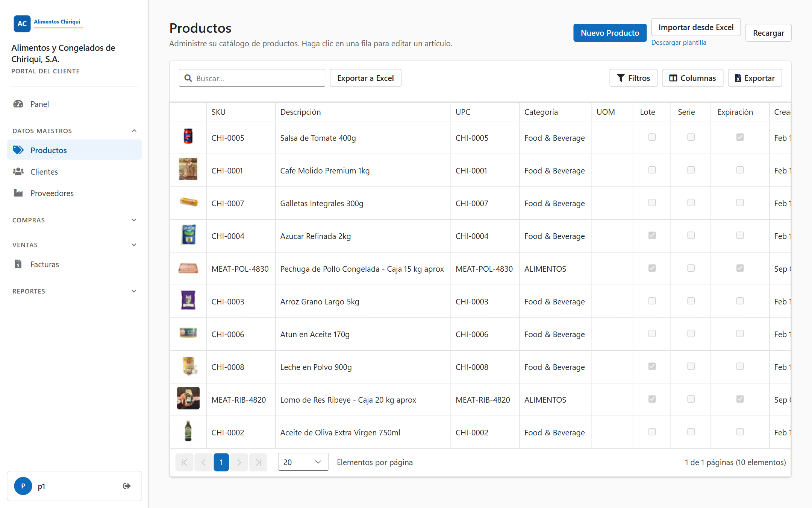Toggle Serie checkbox for CHI-0001
This screenshot has width=812, height=508.
(691, 170)
